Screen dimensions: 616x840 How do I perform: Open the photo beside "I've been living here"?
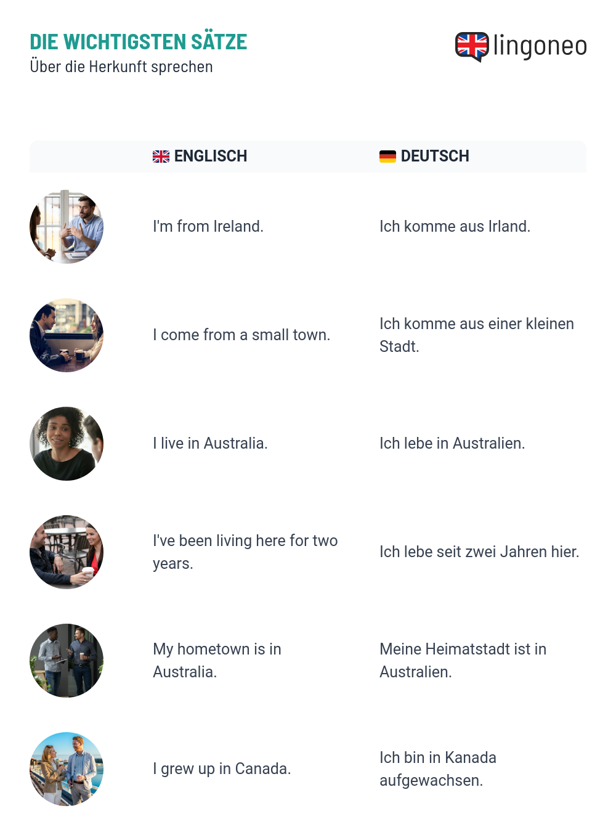tap(67, 552)
